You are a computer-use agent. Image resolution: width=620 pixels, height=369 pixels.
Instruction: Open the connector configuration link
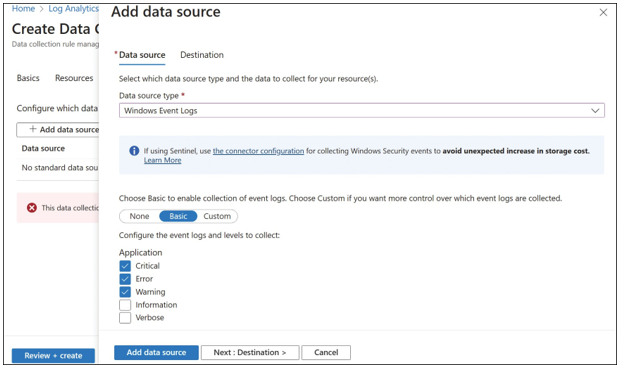(x=258, y=151)
